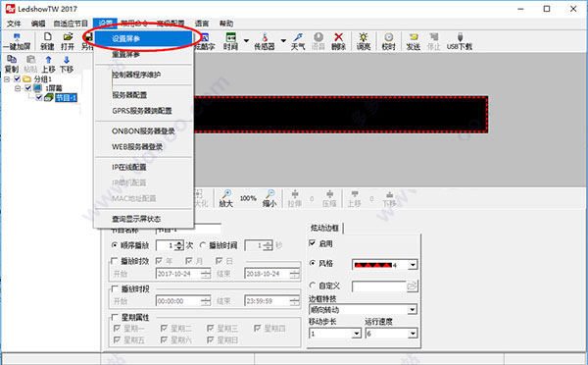Image resolution: width=588 pixels, height=365 pixels.
Task: Enable the 播放时效 checkbox
Action: (x=115, y=261)
